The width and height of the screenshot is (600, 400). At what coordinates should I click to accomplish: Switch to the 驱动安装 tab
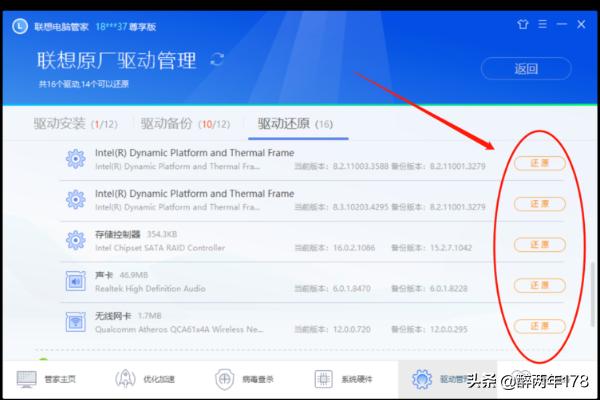[68, 125]
